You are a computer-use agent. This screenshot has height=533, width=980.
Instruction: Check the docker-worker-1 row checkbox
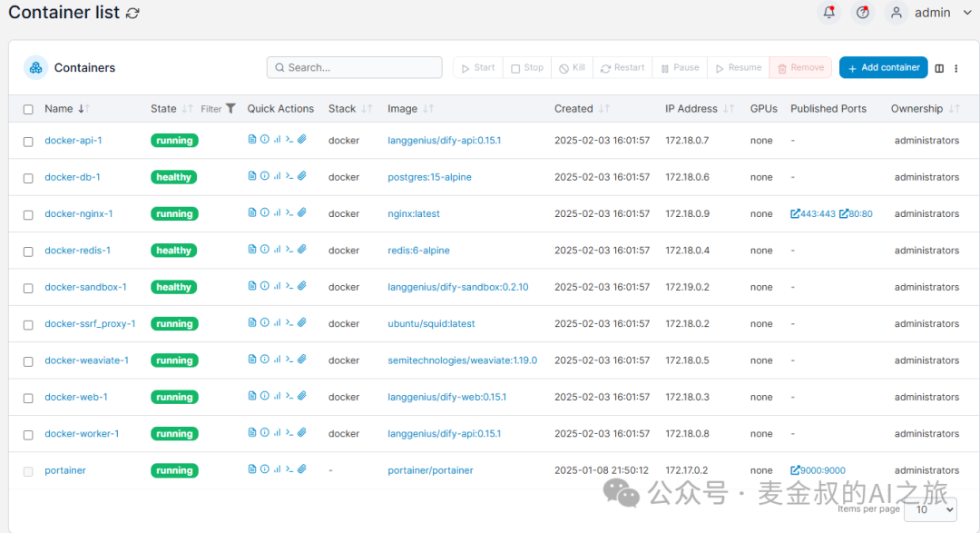[x=28, y=434]
